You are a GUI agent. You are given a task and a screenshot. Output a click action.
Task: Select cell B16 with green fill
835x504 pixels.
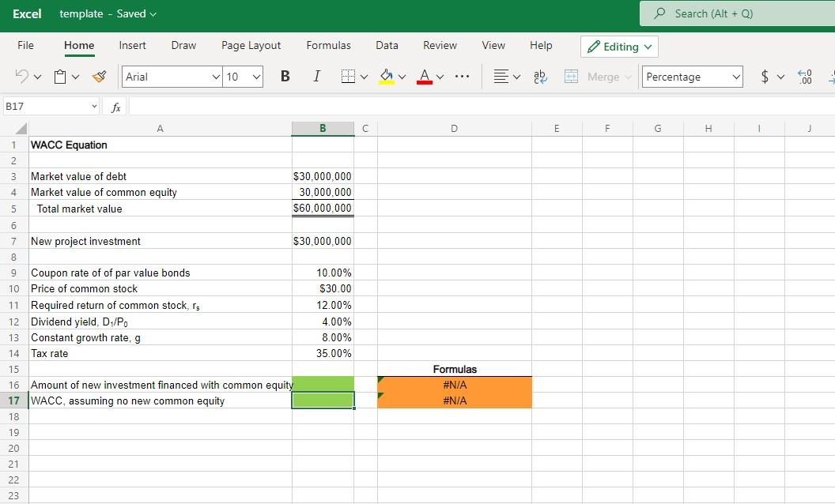[323, 384]
